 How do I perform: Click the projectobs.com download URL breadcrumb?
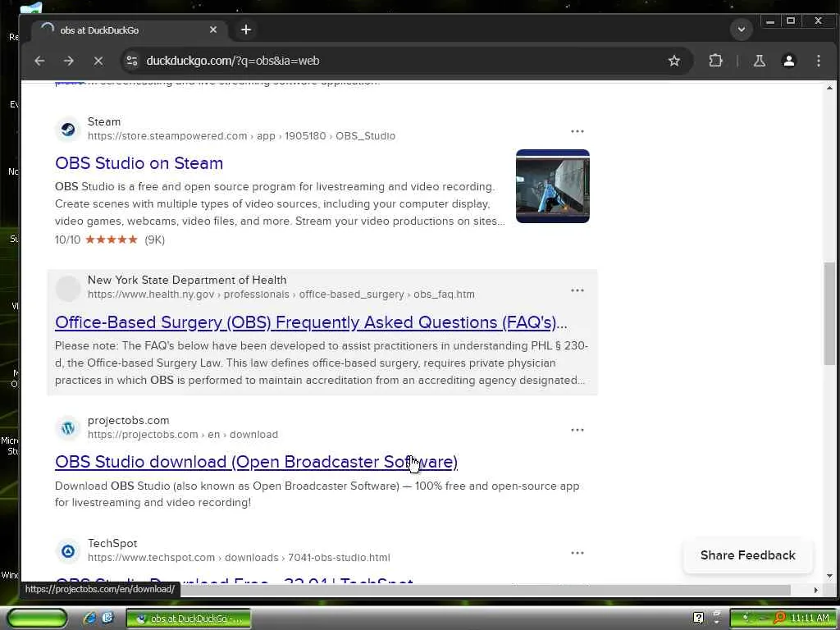coord(183,435)
